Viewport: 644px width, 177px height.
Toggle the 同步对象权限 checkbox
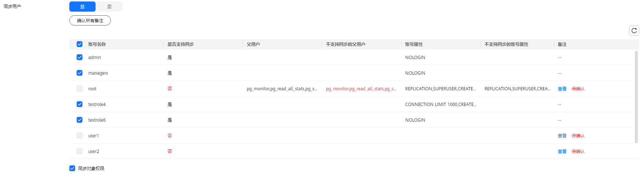(x=72, y=168)
